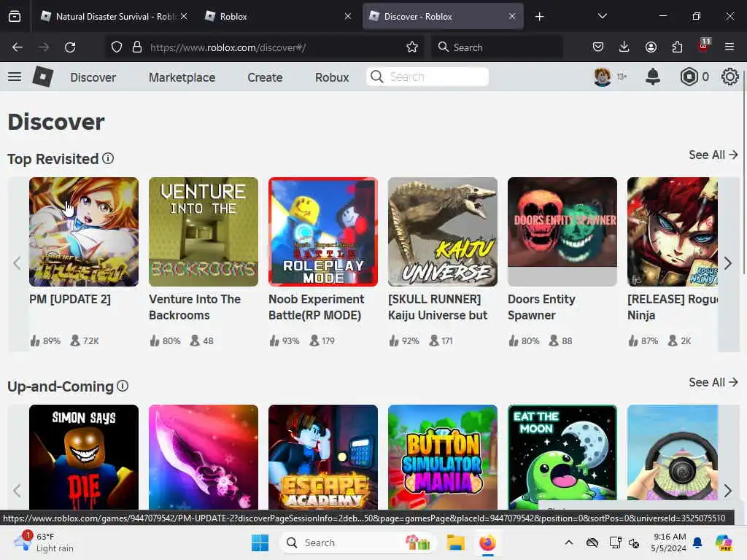Click the Doors Entity Spawner title
This screenshot has width=747, height=560.
click(x=542, y=307)
